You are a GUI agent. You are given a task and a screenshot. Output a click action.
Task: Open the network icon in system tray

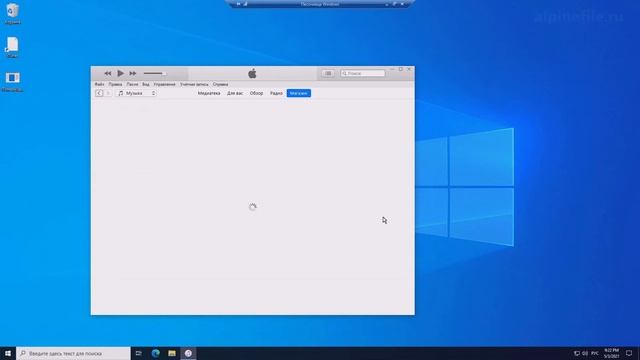tap(577, 353)
